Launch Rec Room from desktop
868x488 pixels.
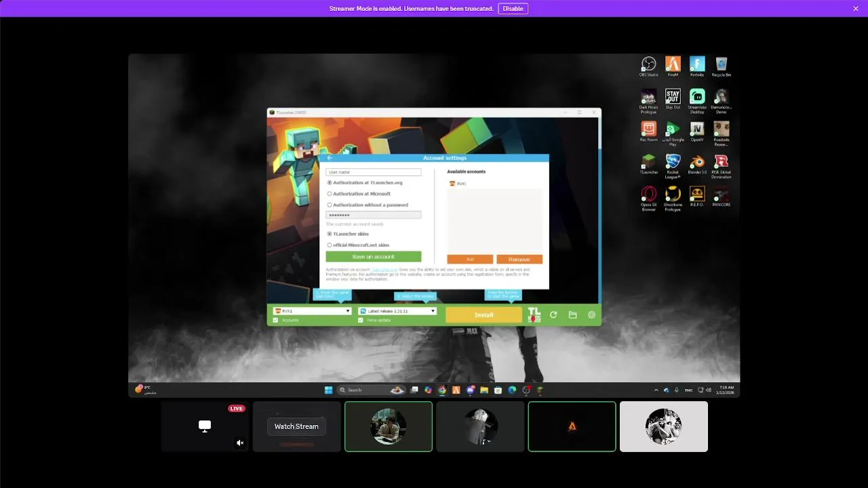[648, 131]
